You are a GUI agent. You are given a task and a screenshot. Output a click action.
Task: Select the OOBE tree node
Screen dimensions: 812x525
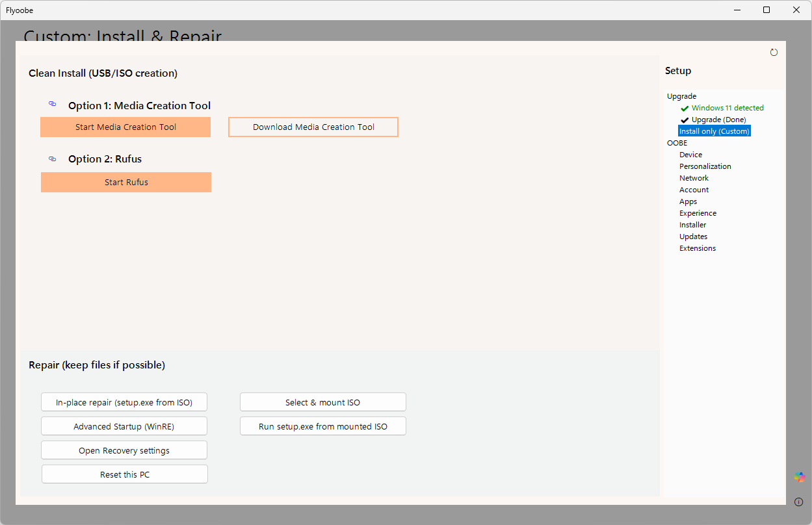pyautogui.click(x=677, y=143)
